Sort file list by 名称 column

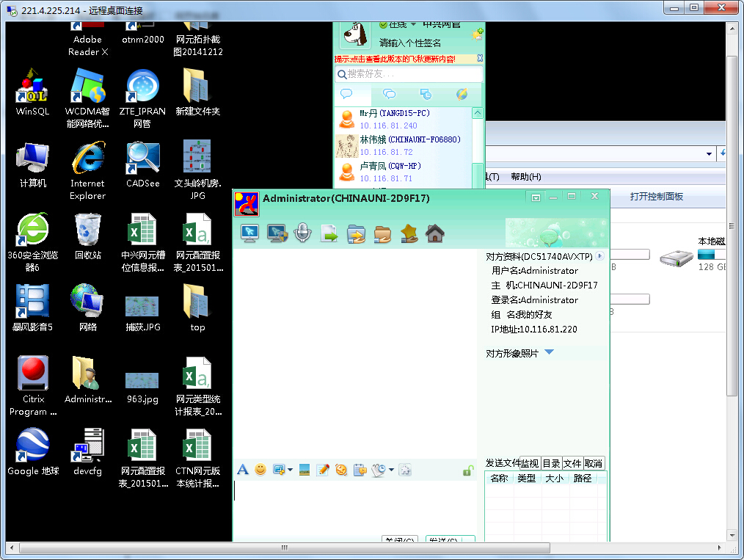pyautogui.click(x=499, y=479)
